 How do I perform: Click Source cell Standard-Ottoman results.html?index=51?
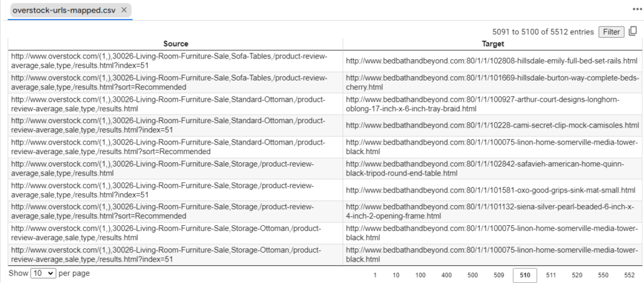[x=175, y=125]
